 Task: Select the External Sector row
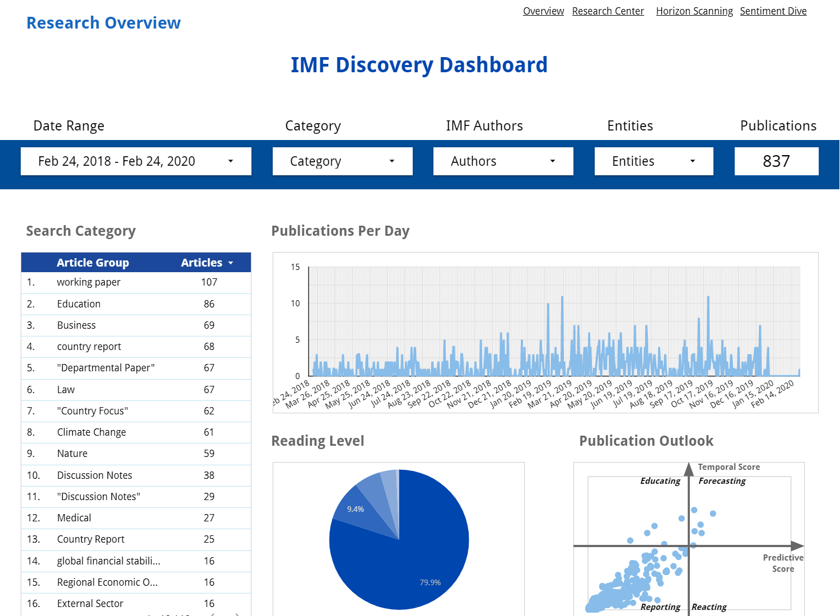[136, 604]
